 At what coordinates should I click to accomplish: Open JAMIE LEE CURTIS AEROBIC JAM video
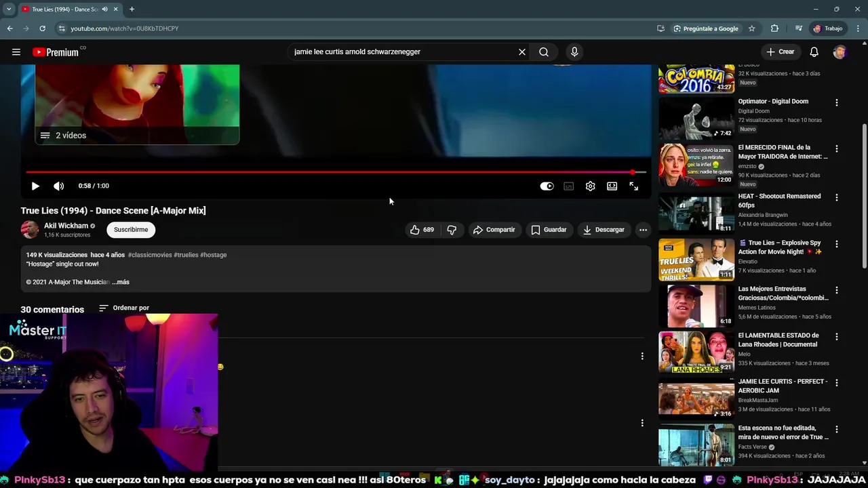coord(696,399)
